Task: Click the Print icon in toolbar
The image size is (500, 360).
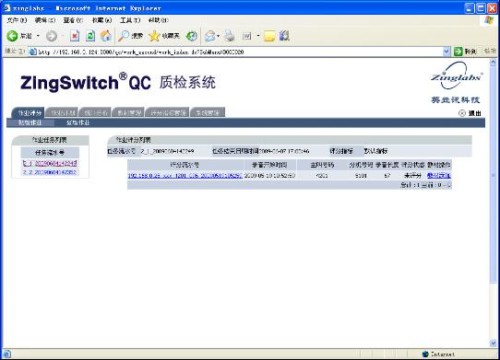Action: pos(229,36)
